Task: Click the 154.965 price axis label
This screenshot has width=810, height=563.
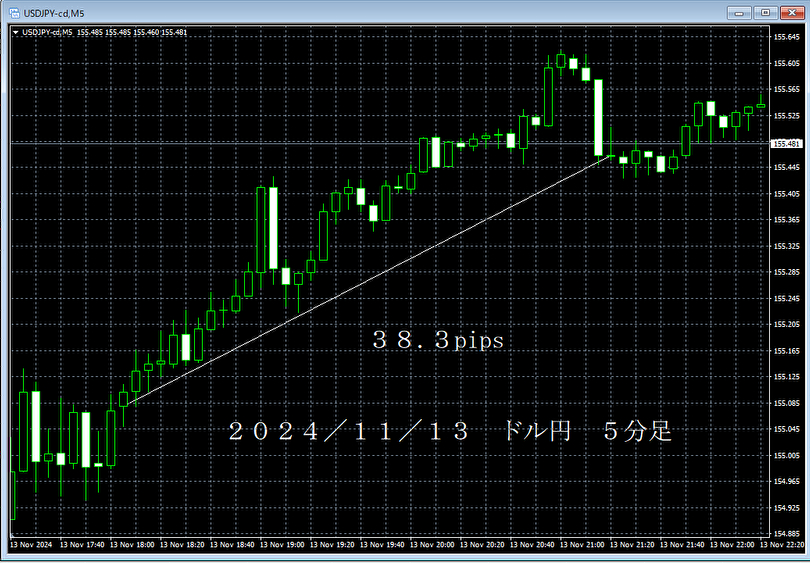Action: [x=786, y=482]
